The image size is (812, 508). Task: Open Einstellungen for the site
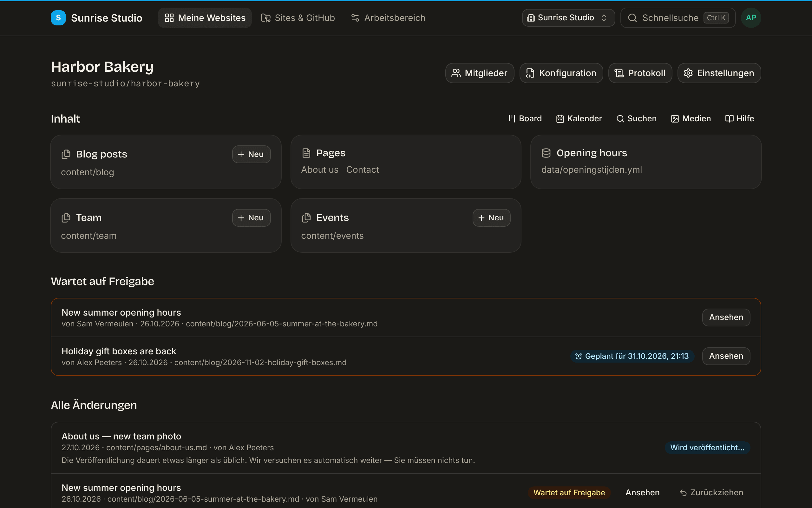(719, 73)
